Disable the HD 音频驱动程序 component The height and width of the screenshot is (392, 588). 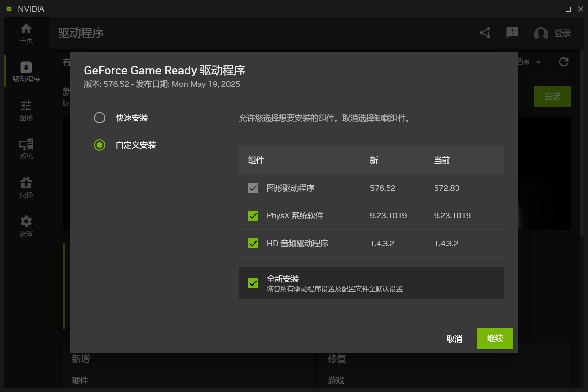253,244
